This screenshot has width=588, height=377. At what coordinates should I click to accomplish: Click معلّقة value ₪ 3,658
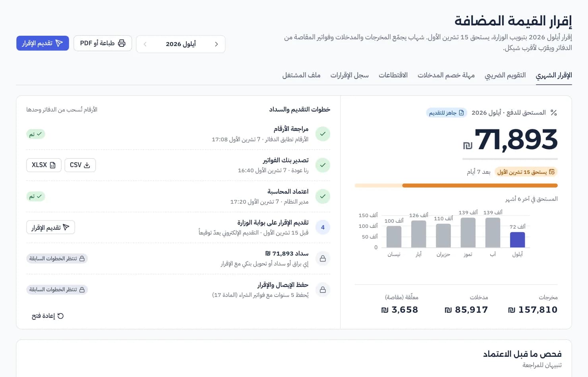pos(400,310)
